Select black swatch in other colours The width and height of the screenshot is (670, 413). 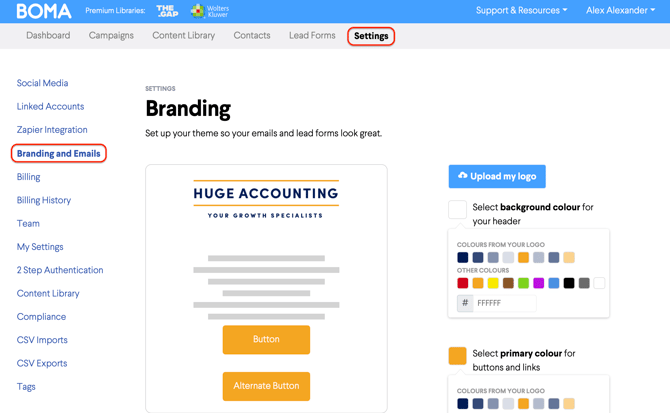pyautogui.click(x=569, y=284)
